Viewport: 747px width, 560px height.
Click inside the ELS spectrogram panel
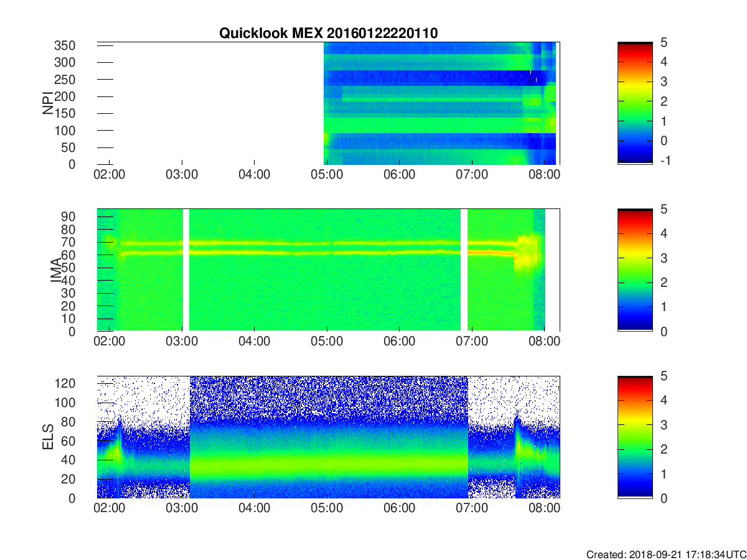pos(328,437)
